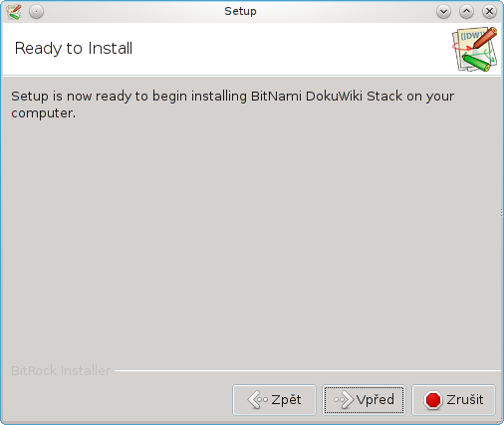504x425 pixels.
Task: Click the BitNami DokuWiki Stack ready message
Action: (232, 105)
